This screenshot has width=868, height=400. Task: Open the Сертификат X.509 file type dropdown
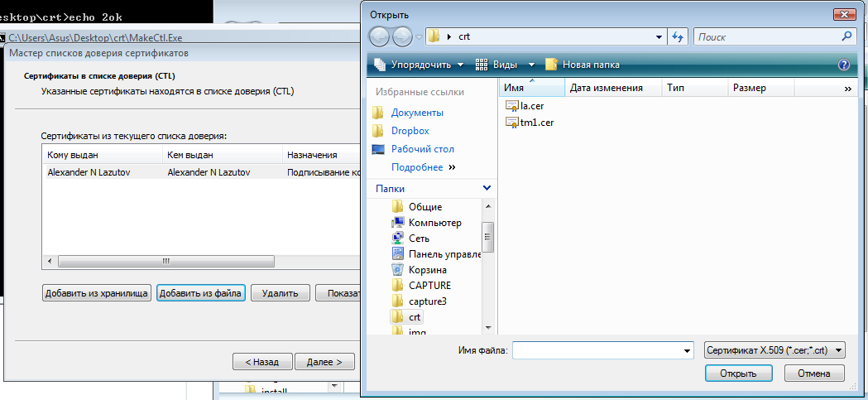tap(774, 350)
